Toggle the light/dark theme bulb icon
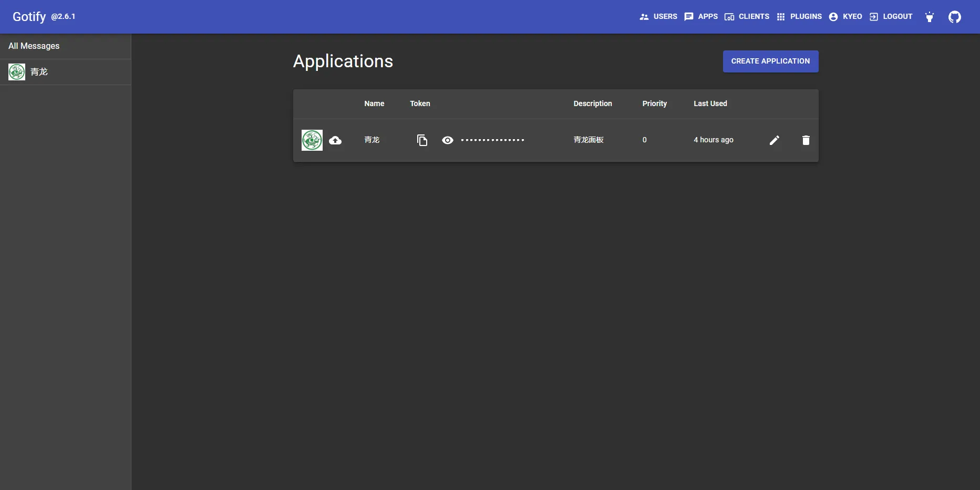980x490 pixels. (930, 17)
